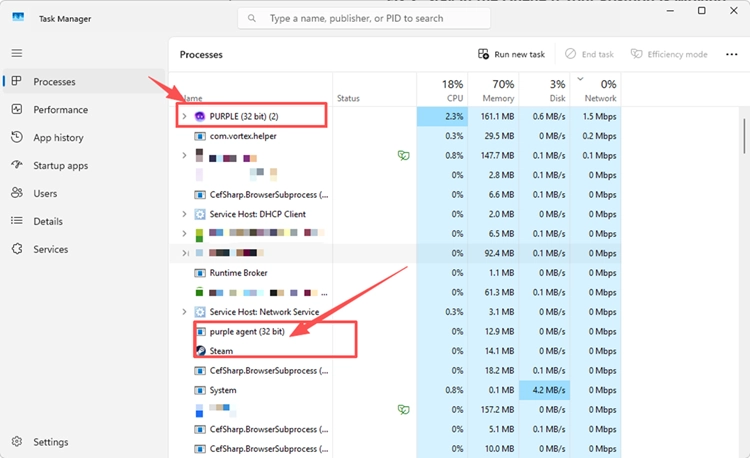Click the System process icon
The height and width of the screenshot is (458, 750).
[x=199, y=391]
